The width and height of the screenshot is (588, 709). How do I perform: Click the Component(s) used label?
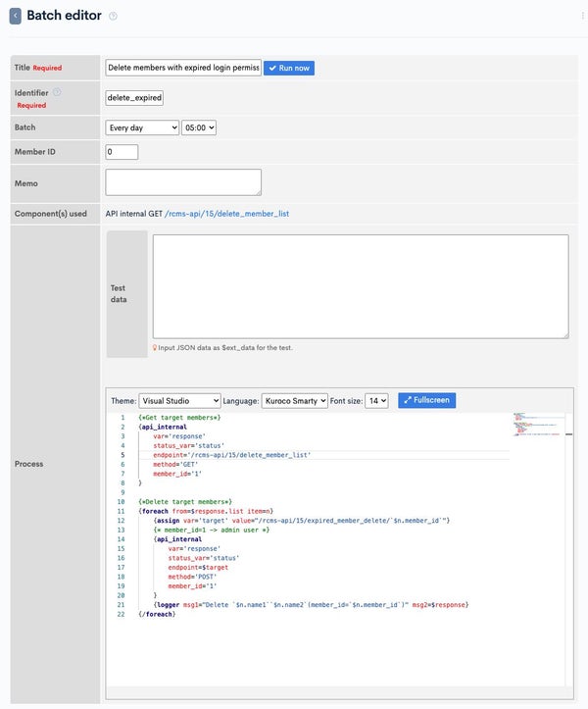pos(51,214)
